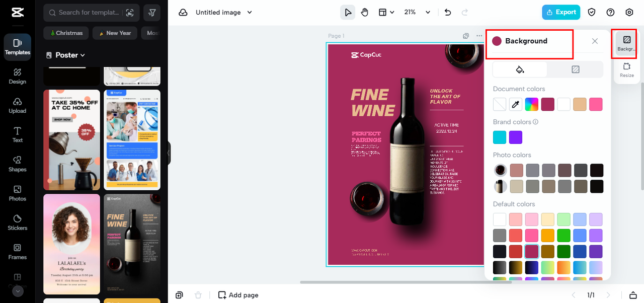This screenshot has width=644, height=303.
Task: Click the cloud save status icon
Action: tap(183, 13)
